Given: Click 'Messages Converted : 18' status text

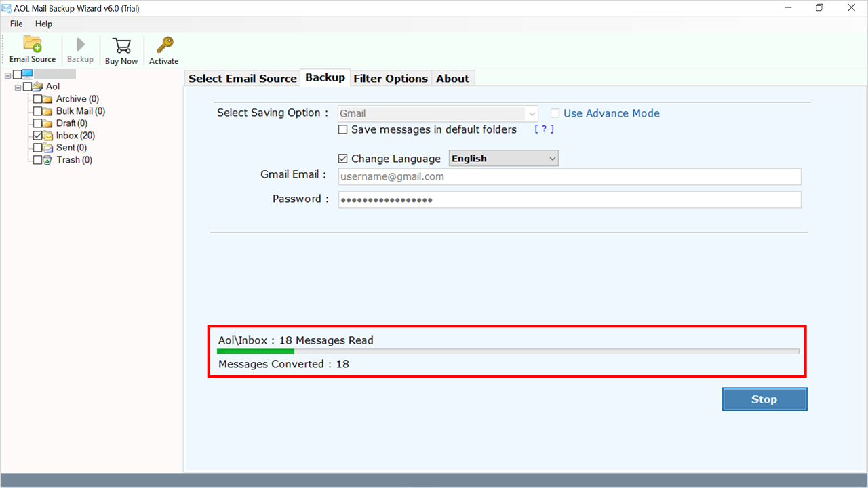Looking at the screenshot, I should click(283, 364).
